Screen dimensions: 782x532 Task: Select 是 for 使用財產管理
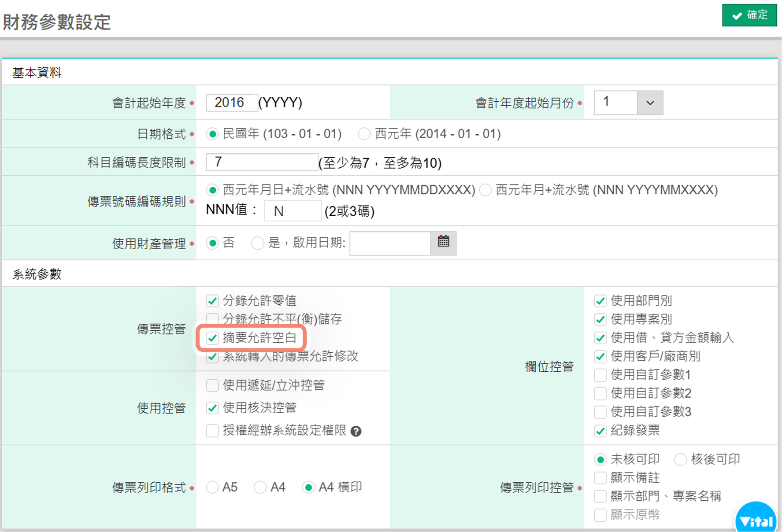257,243
